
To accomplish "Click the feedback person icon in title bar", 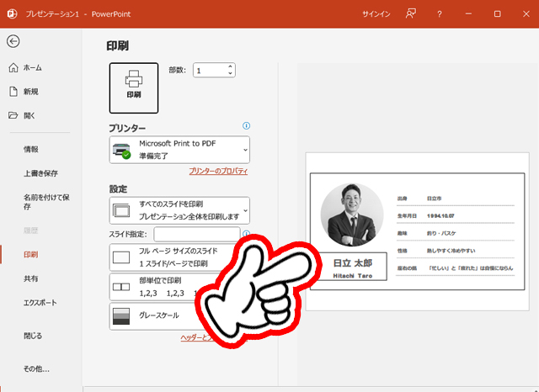I will pos(410,14).
